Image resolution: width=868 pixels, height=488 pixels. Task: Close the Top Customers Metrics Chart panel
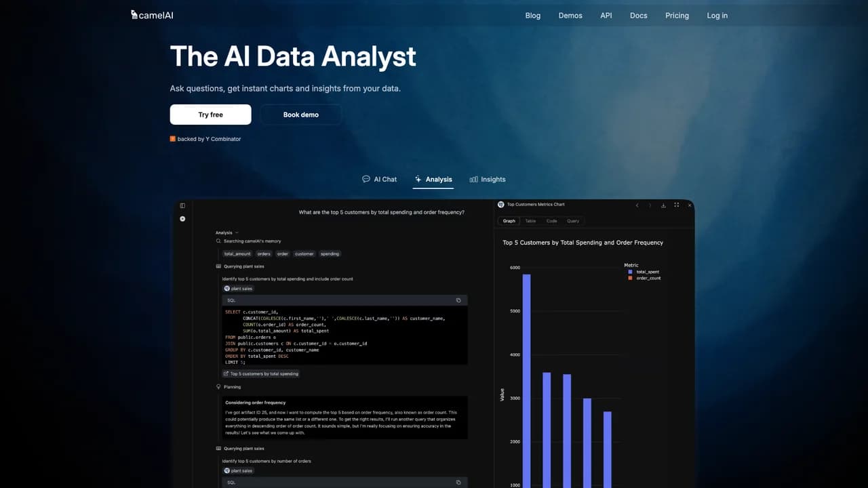point(690,205)
